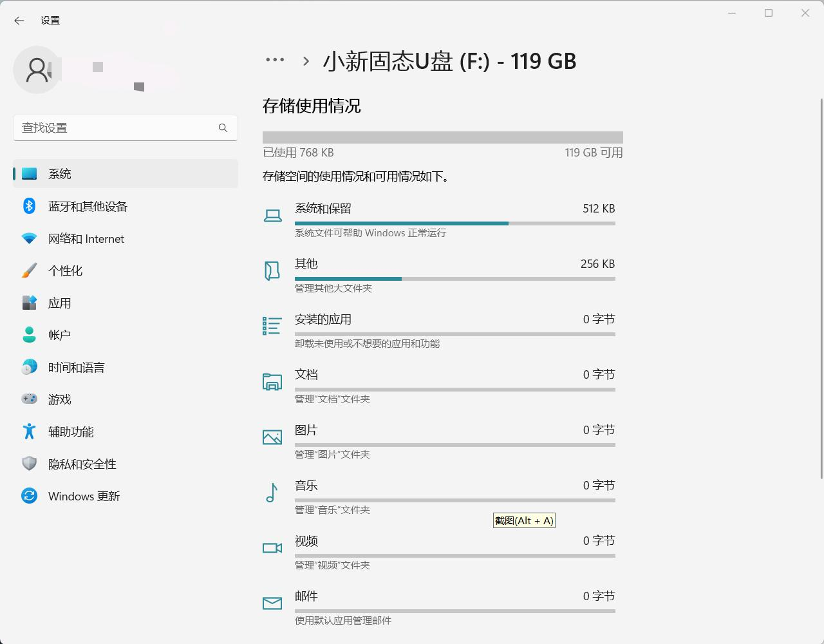Navigate to 帐户 settings
824x644 pixels.
[126, 335]
